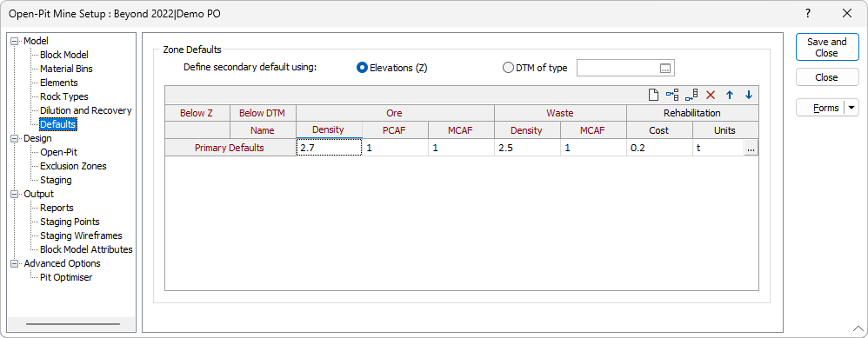Click the help question mark in title bar
868x338 pixels.
[x=808, y=13]
